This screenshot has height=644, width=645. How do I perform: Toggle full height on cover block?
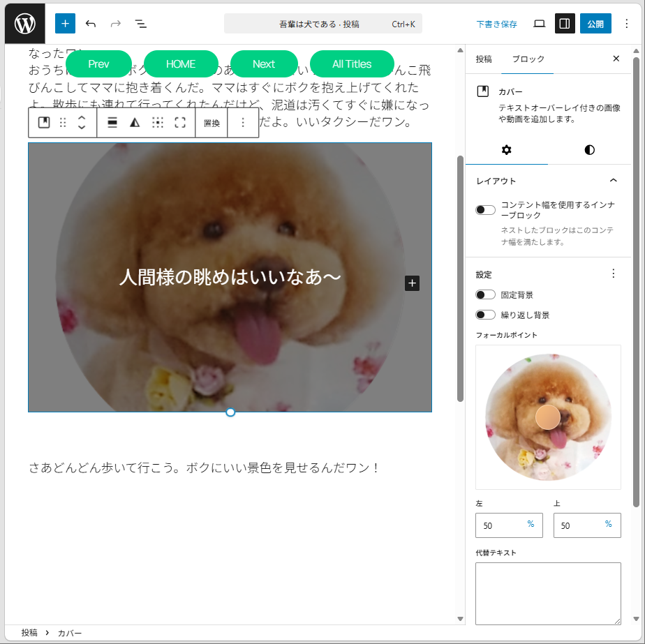pos(180,123)
